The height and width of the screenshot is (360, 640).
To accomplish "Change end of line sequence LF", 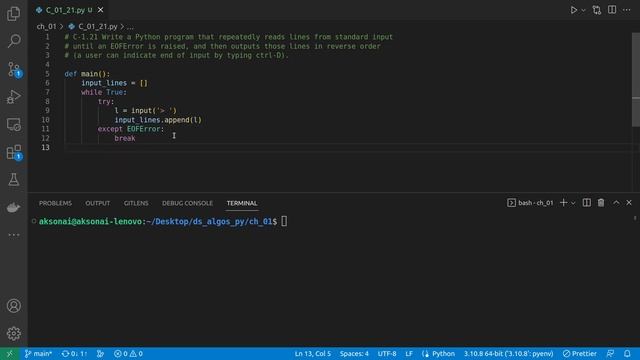I will coord(409,353).
